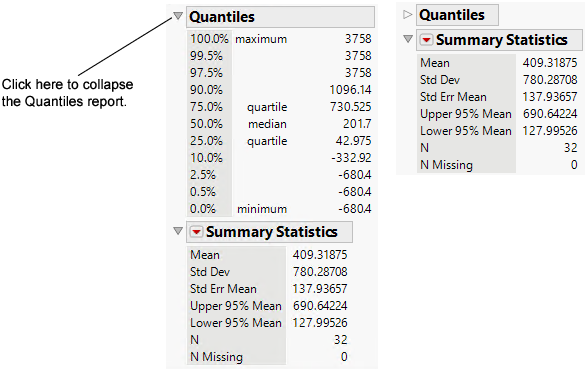Select Mean label in left Summary Statistics
The image size is (587, 371).
205,255
